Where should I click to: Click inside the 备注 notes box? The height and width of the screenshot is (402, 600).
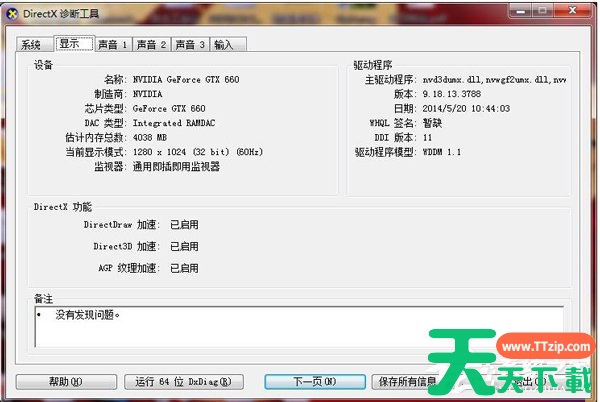point(299,326)
